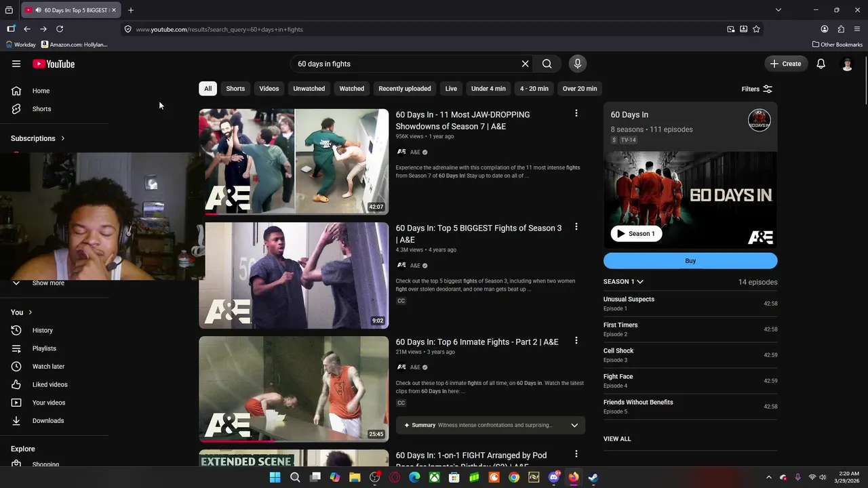Screen dimensions: 868x488
Task: Open options menu for Top 5 BIGGEST Fights video
Action: (x=576, y=227)
